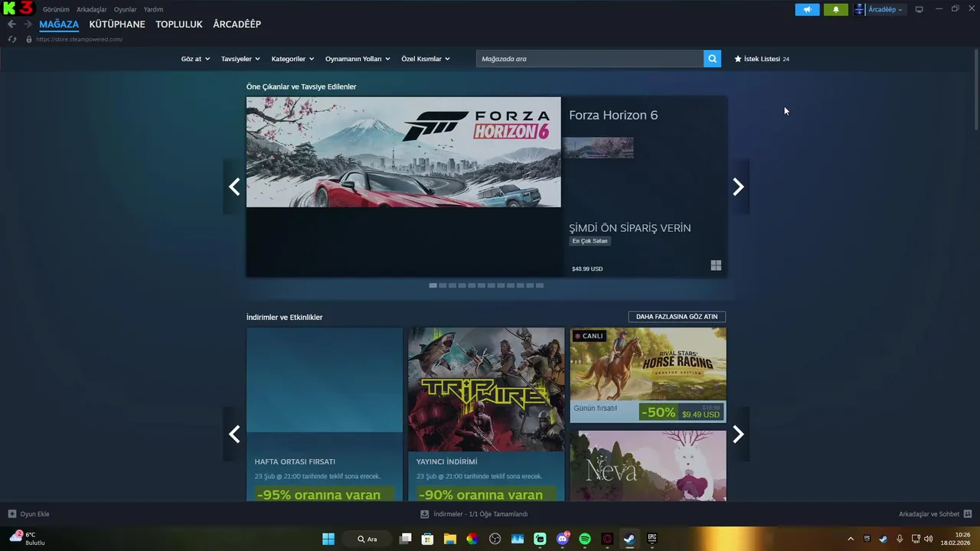Image resolution: width=980 pixels, height=551 pixels.
Task: Click Oyun Ekle in the bottom bar
Action: (29, 514)
